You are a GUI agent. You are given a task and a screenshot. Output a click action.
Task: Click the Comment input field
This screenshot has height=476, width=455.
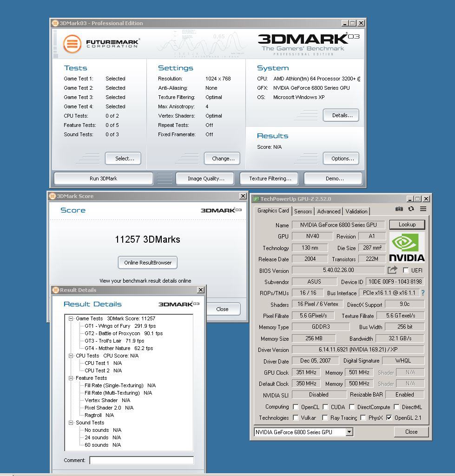click(x=142, y=460)
